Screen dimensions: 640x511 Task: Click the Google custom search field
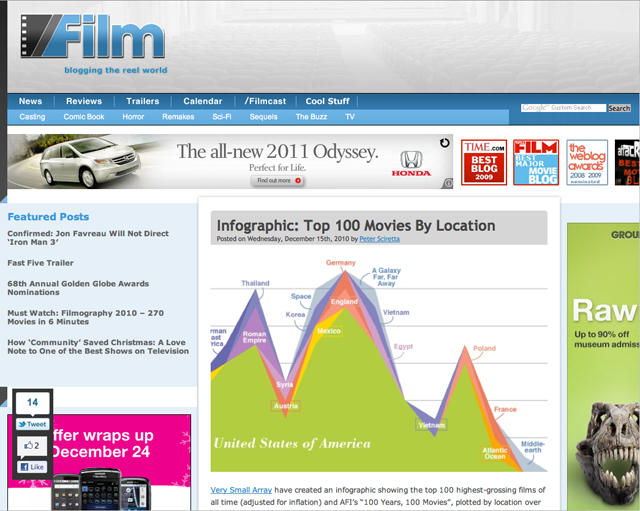563,108
